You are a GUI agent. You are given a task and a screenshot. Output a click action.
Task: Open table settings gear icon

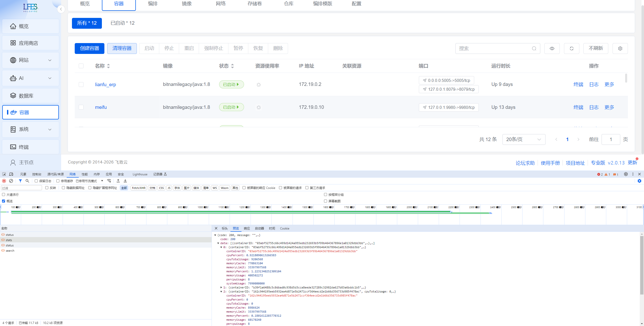[620, 48]
